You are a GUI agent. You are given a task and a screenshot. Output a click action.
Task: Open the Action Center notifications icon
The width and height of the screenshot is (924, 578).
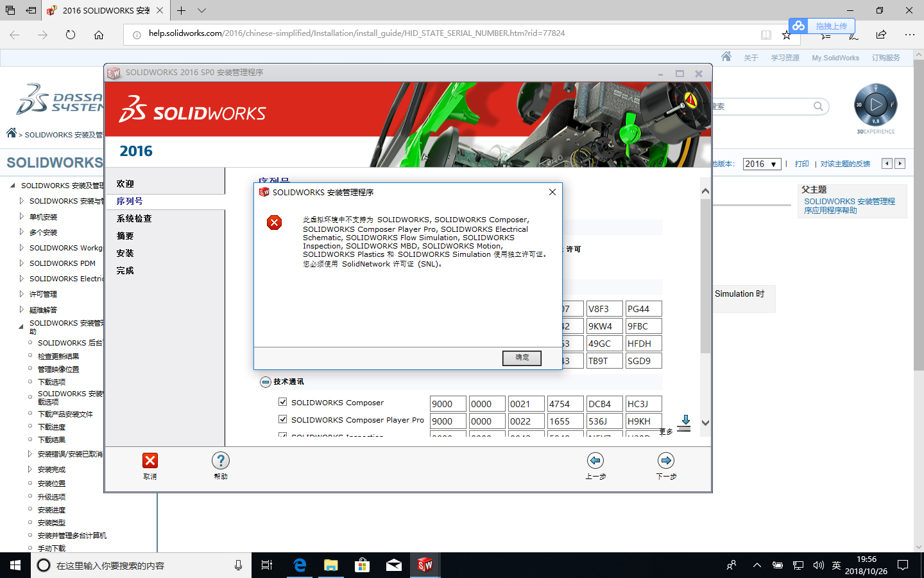pos(903,565)
